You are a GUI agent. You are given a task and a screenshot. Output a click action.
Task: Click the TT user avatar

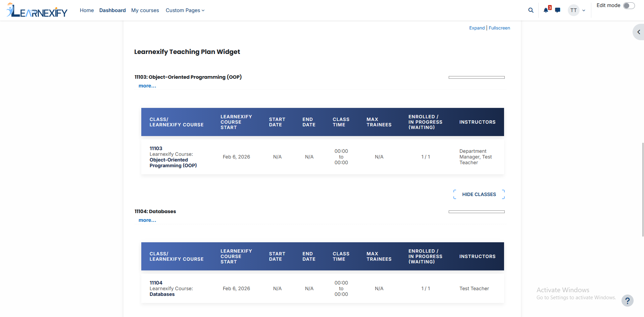(574, 10)
